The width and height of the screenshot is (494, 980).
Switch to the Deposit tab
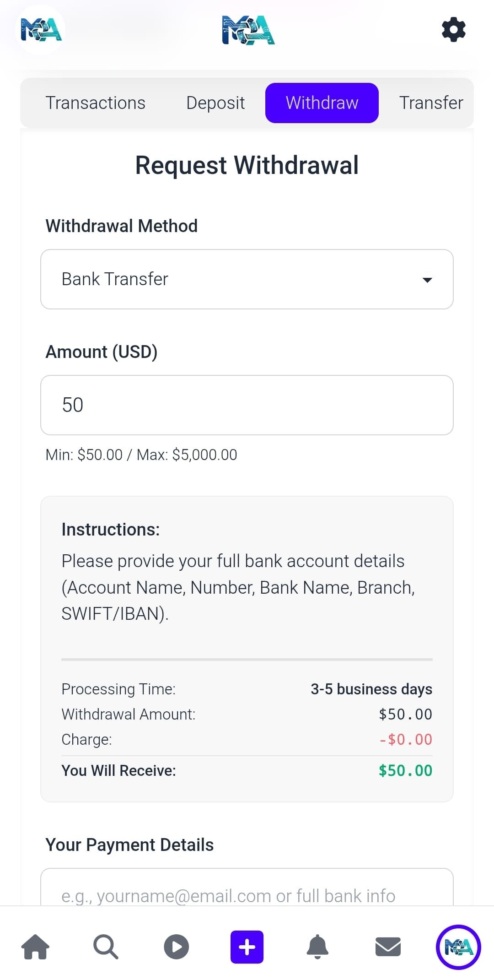[x=215, y=103]
